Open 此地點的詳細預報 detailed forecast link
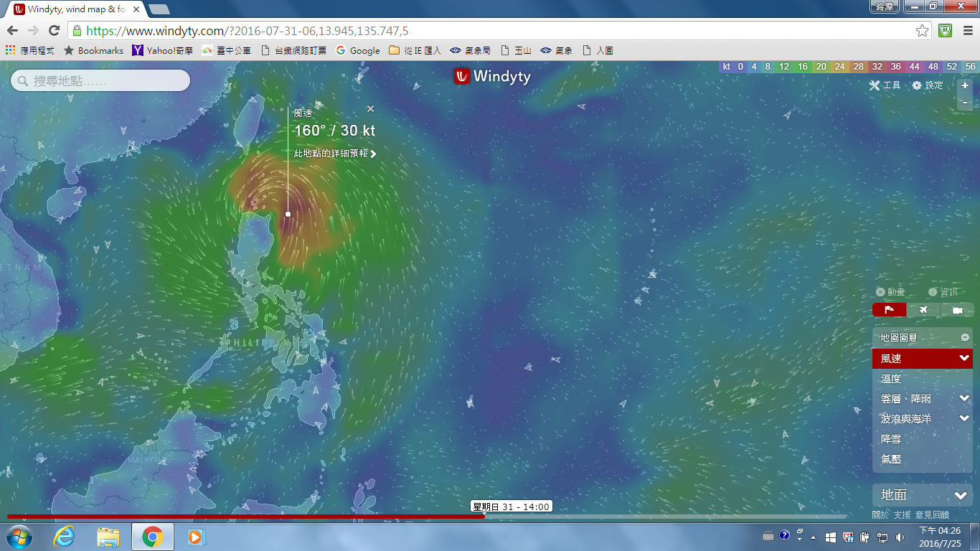 334,154
